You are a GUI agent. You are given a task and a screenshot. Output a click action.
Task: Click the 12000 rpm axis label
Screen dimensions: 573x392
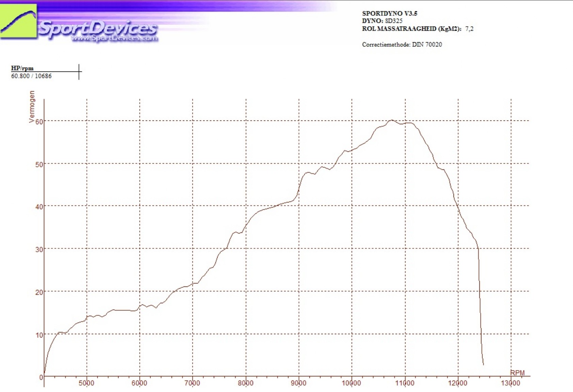click(458, 383)
